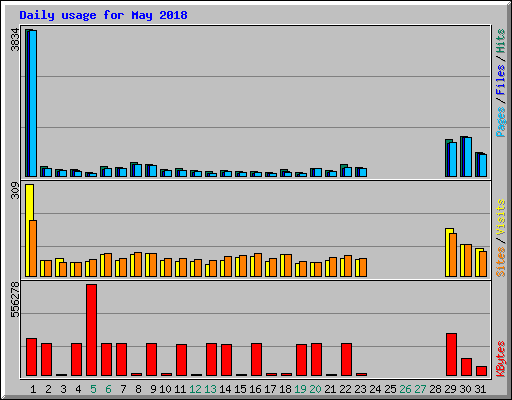The image size is (512, 400).
Task: Click day 1 on the axis
Action: pos(33,389)
